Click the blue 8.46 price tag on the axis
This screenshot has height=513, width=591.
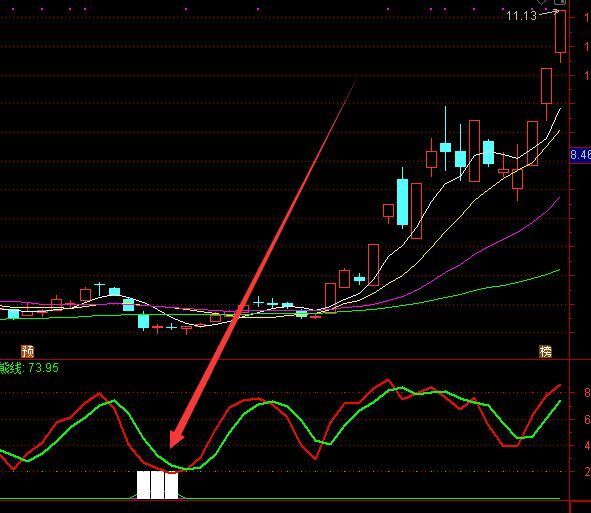[580, 155]
